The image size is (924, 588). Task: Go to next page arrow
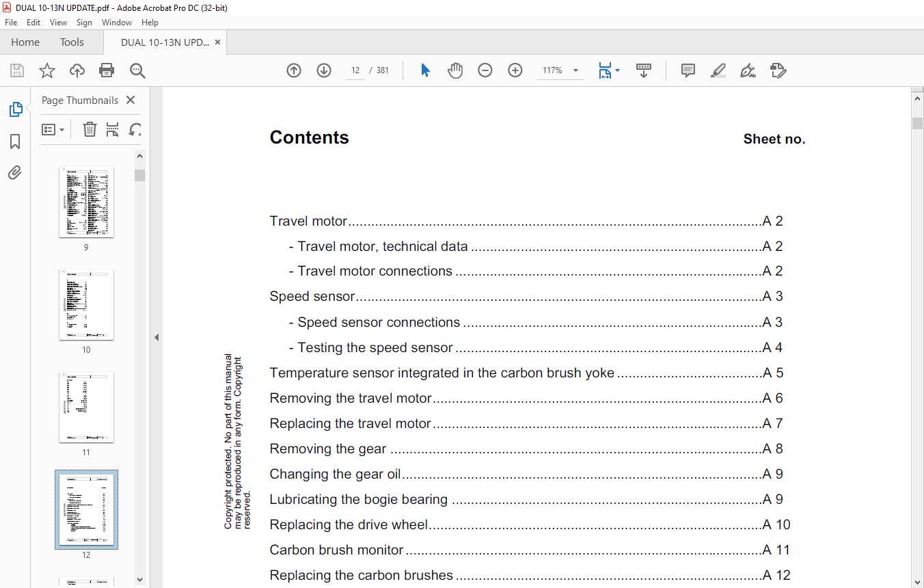click(x=324, y=70)
